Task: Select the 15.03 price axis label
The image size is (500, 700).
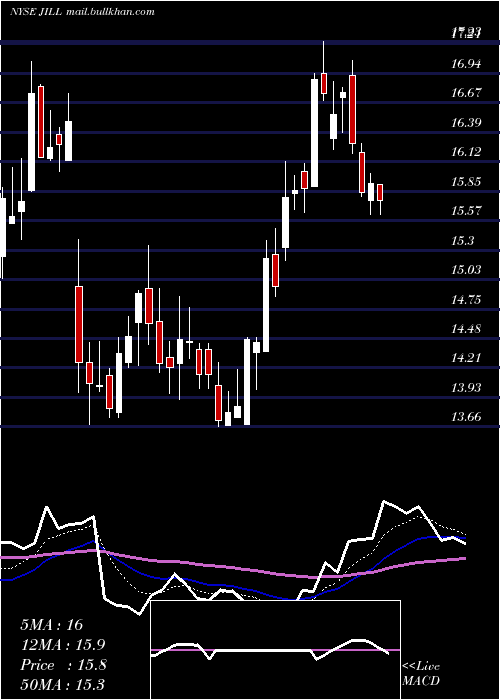Action: 466,270
